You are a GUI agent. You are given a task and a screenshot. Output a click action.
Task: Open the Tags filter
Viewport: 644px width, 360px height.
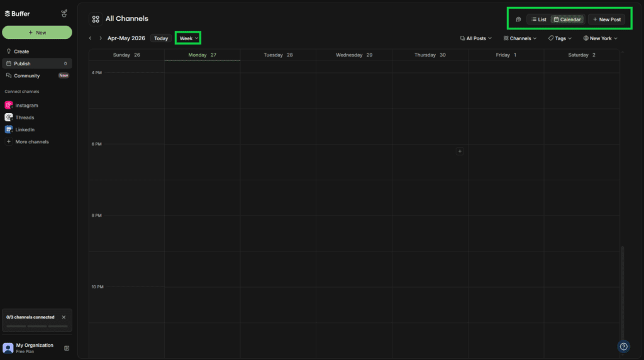point(560,38)
